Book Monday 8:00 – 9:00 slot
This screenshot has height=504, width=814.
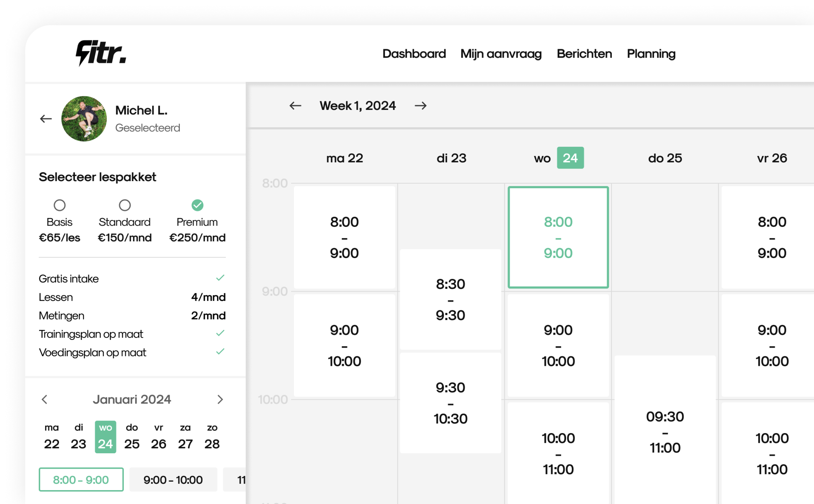click(x=344, y=237)
